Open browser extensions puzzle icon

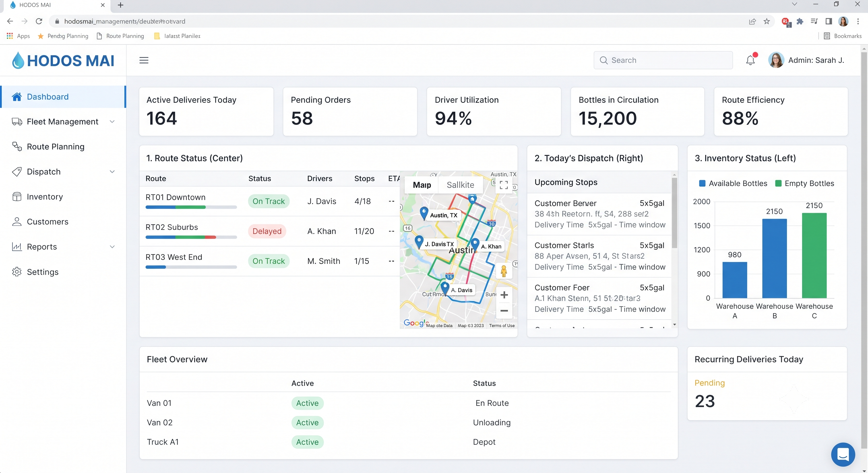(800, 22)
